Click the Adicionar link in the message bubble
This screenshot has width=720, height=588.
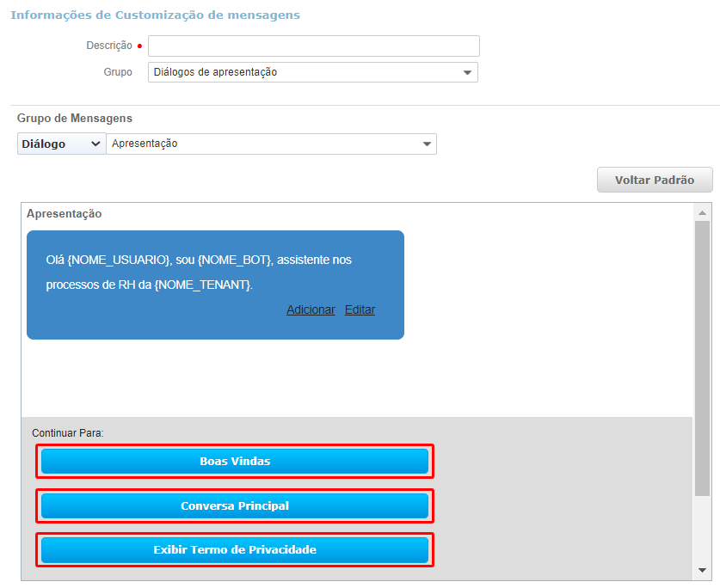[x=311, y=309]
